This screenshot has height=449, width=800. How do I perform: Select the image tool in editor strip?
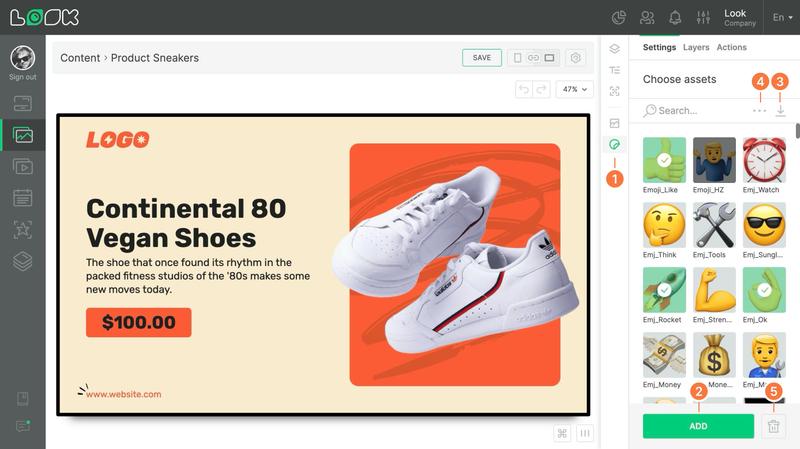pos(614,123)
